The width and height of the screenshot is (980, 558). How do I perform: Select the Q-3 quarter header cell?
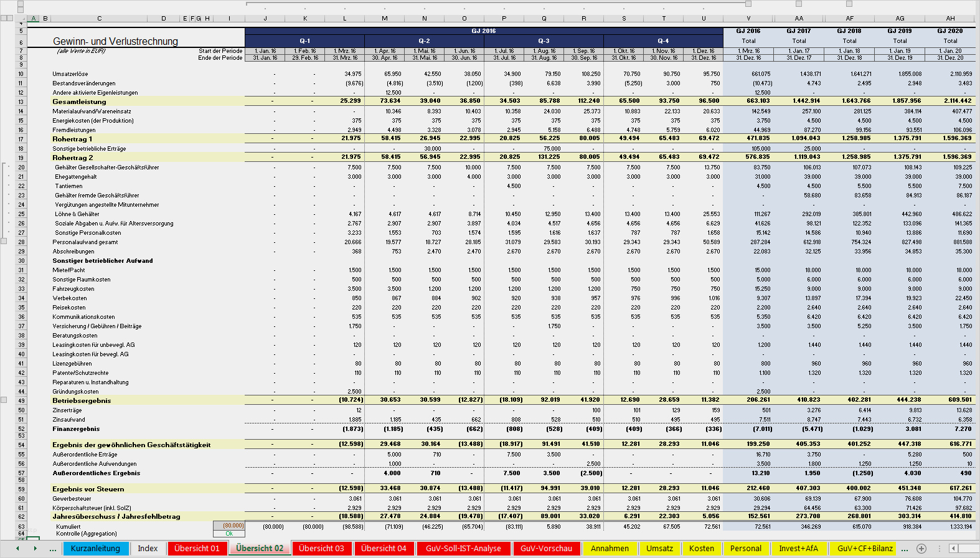coord(544,40)
